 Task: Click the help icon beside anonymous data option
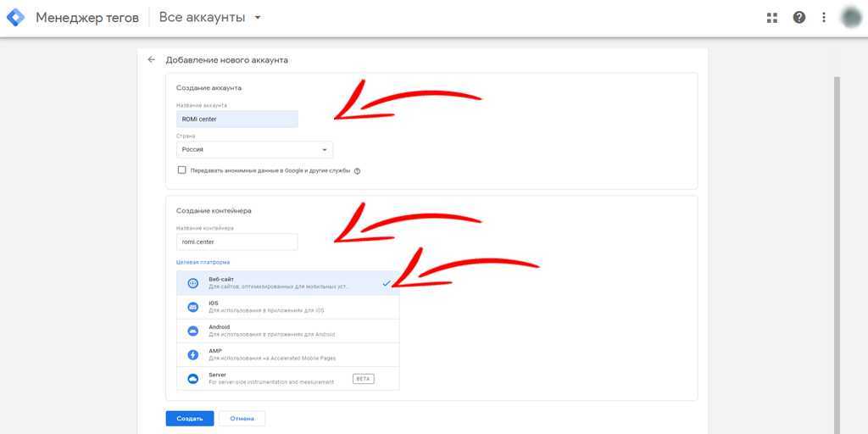click(x=357, y=170)
